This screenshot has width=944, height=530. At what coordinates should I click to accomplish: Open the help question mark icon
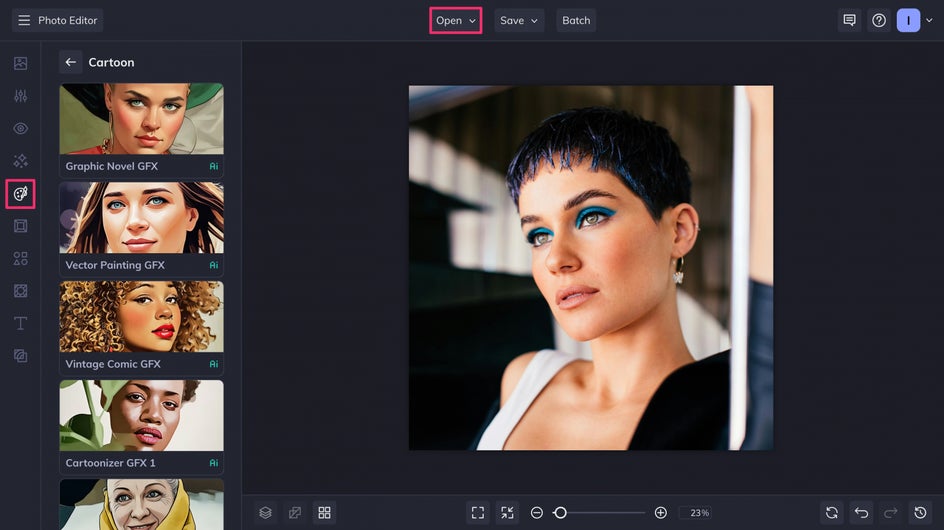879,20
